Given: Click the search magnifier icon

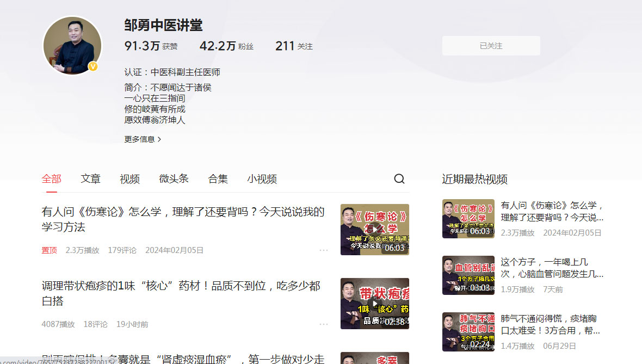Looking at the screenshot, I should (399, 179).
